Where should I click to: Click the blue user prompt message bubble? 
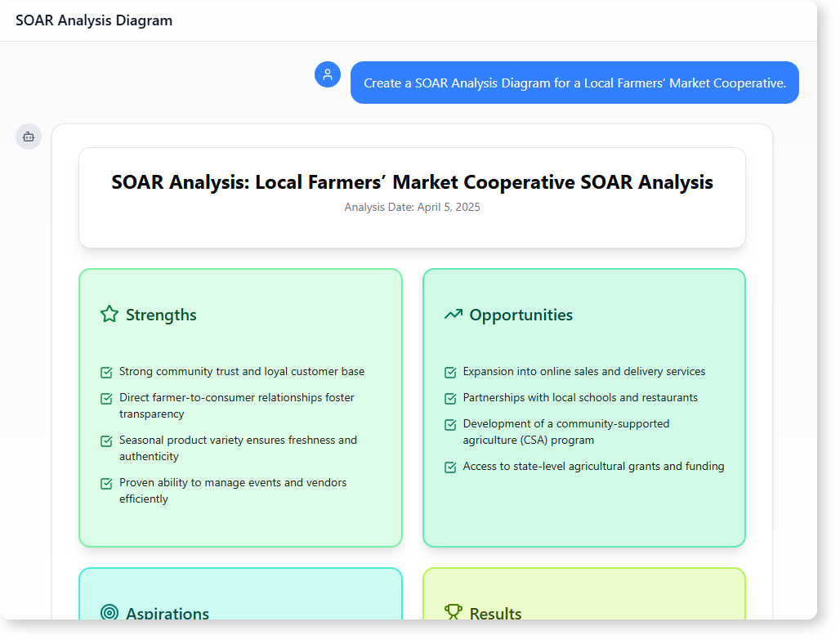tap(574, 83)
